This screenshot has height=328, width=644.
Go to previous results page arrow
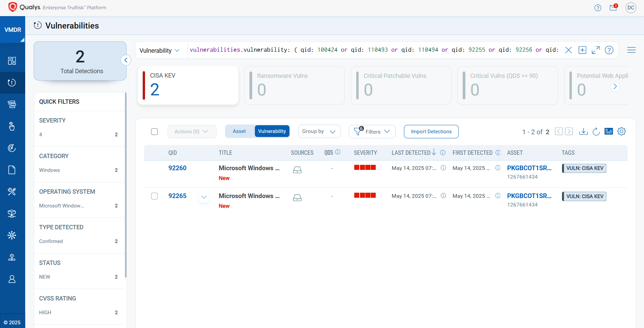tap(558, 131)
